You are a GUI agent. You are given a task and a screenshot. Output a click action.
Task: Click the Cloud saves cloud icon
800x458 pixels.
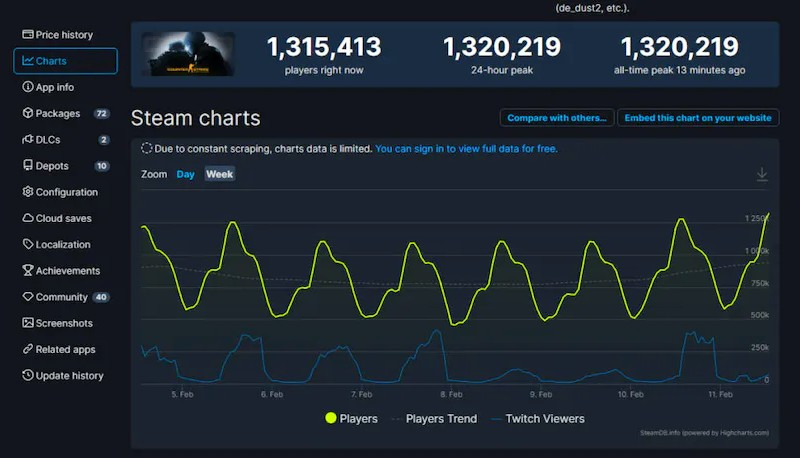coord(28,218)
